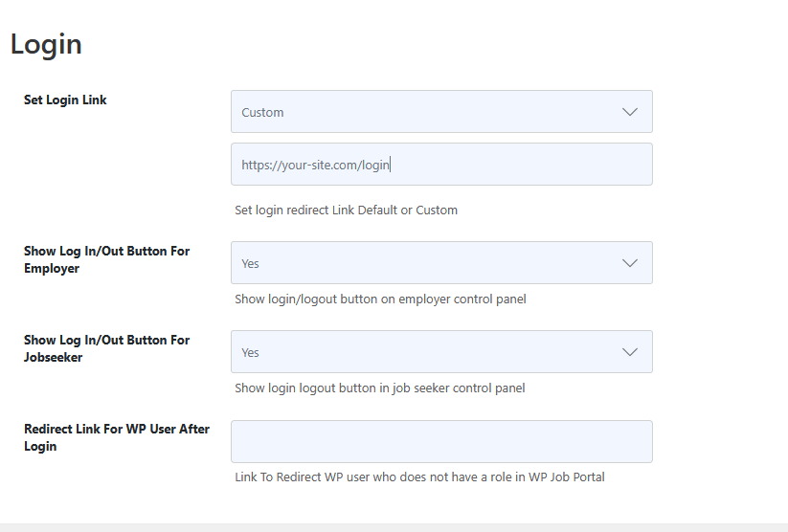Click the job seeker control panel help text
Screen dimensions: 788x532
tap(380, 388)
